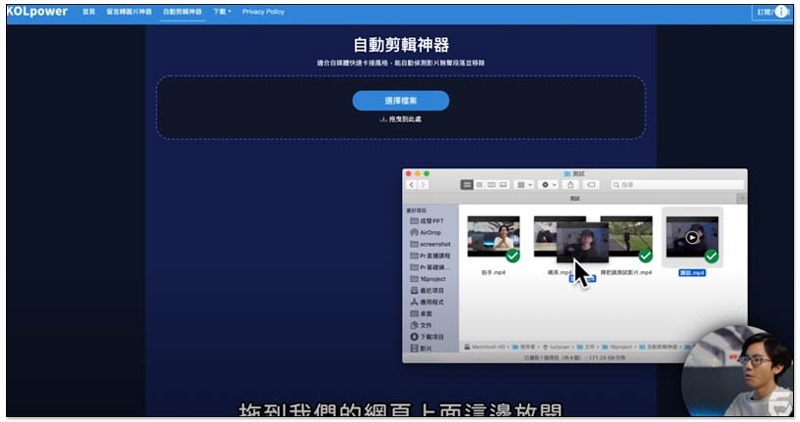The width and height of the screenshot is (800, 422).
Task: Expand the 下載 dropdown in navbar
Action: pos(222,11)
